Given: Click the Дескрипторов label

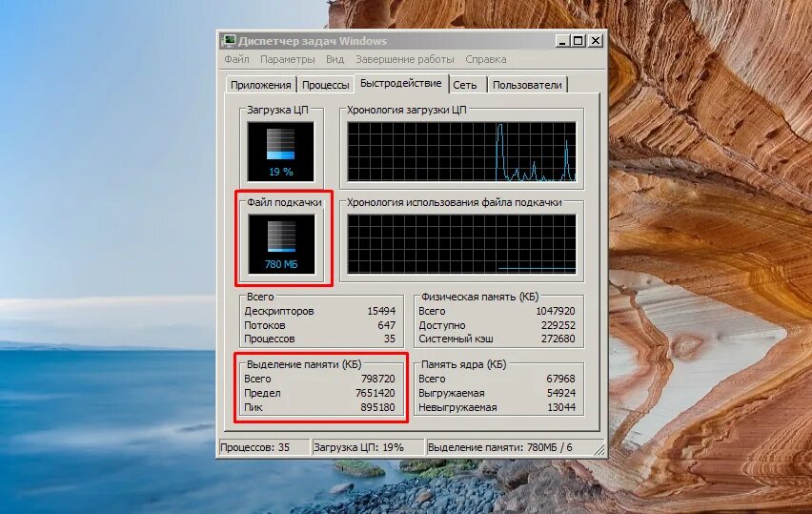Looking at the screenshot, I should pos(279,311).
